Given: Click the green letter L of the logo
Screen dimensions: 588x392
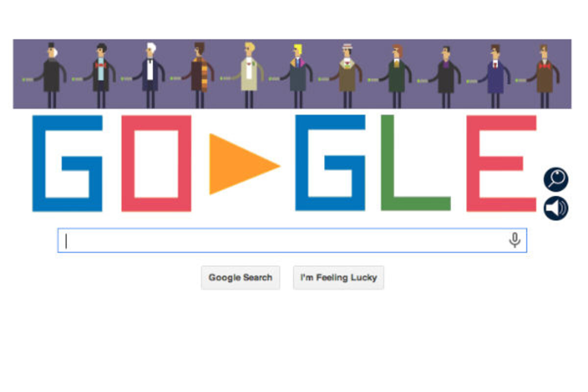Looking at the screenshot, I should coord(416,163).
